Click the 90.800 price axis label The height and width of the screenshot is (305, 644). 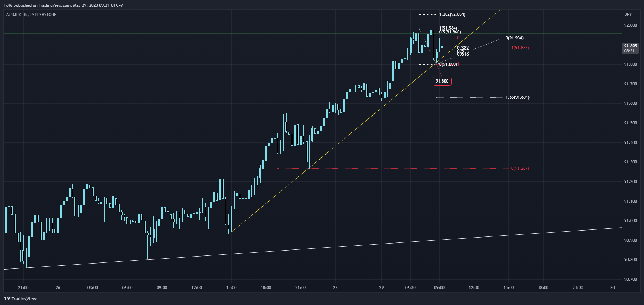(630, 260)
